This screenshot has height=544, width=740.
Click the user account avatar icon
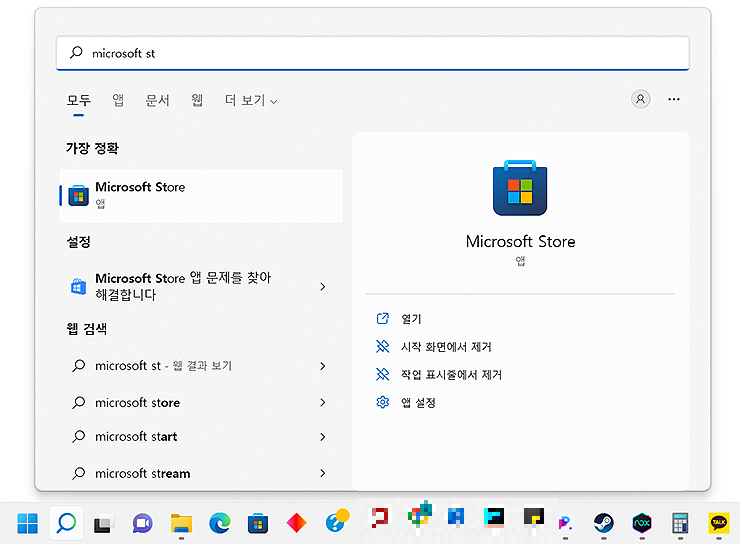click(x=640, y=99)
